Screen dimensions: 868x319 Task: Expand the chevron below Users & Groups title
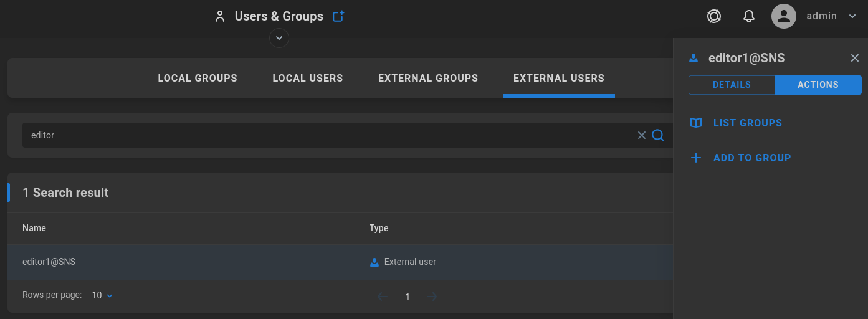(279, 39)
